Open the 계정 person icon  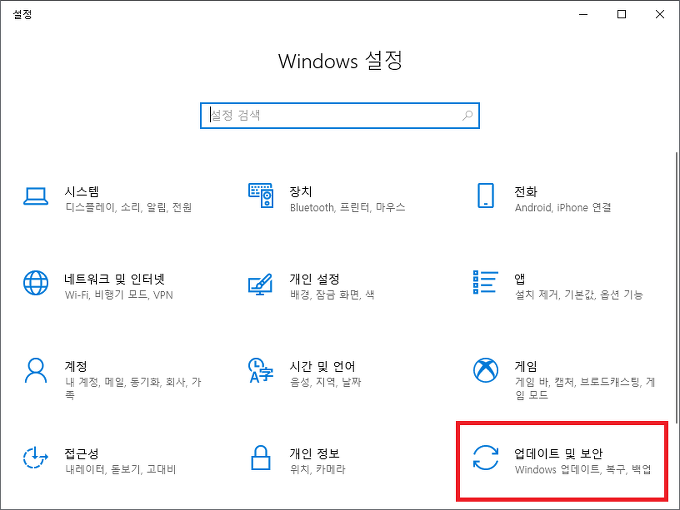(36, 370)
